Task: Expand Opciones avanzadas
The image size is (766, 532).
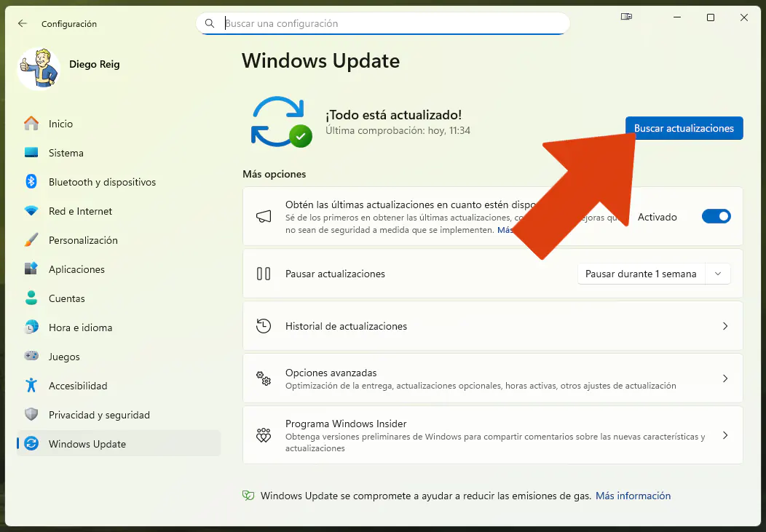Action: coord(493,378)
